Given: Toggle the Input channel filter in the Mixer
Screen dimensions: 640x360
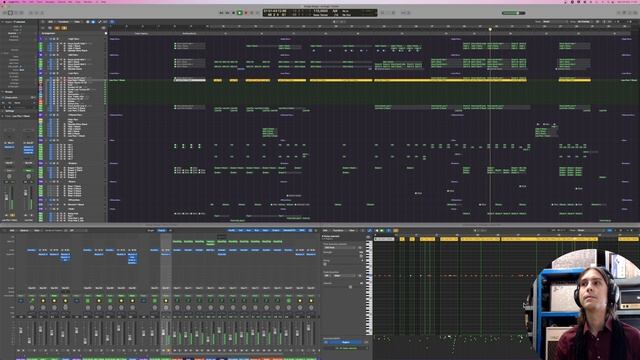Looking at the screenshot, I should click(x=265, y=231).
